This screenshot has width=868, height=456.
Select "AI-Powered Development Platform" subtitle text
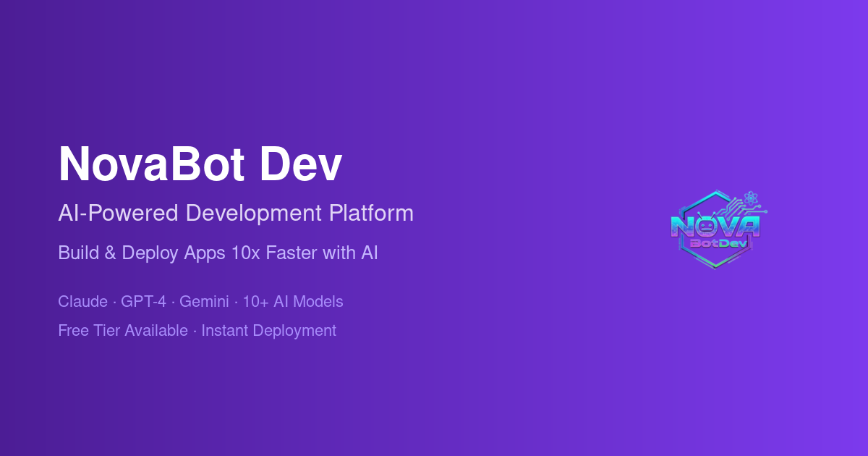point(236,214)
